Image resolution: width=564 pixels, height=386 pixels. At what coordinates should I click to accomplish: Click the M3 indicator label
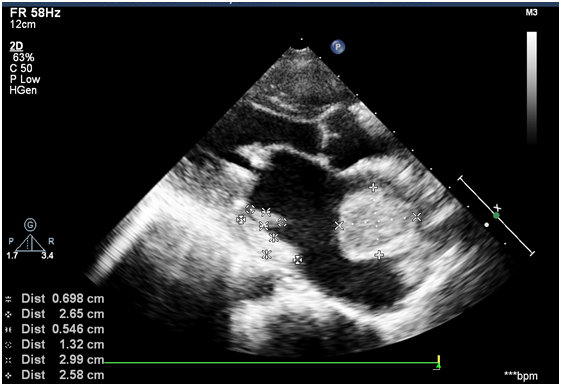click(531, 13)
